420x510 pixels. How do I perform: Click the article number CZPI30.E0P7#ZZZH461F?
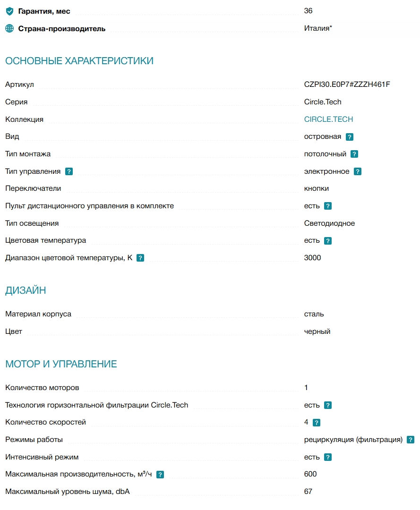pos(347,85)
